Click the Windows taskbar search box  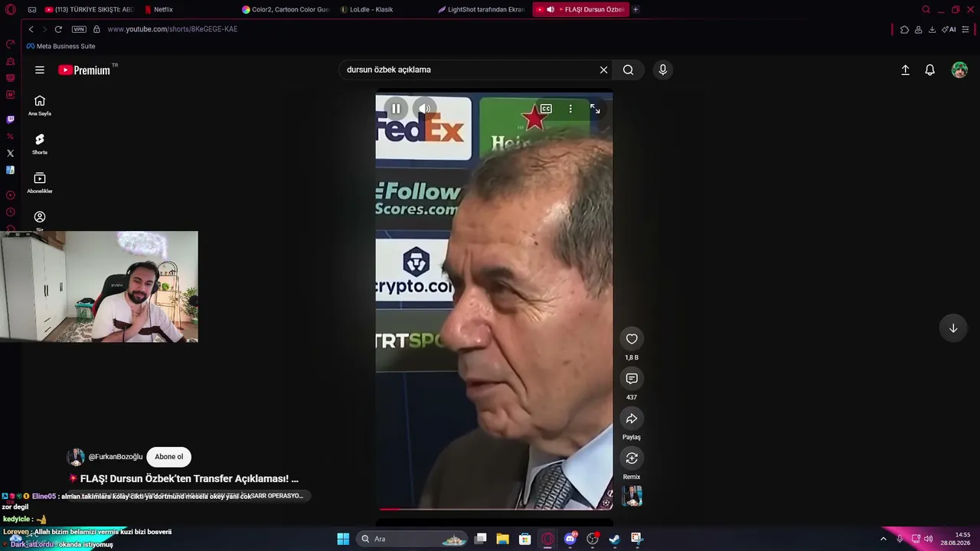tap(413, 539)
